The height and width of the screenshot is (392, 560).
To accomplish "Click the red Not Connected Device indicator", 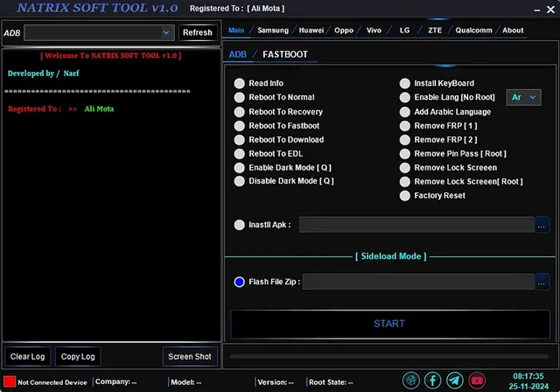I will 10,381.
